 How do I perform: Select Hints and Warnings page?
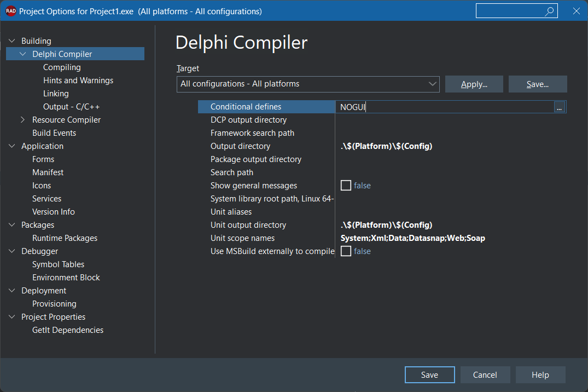pos(78,80)
